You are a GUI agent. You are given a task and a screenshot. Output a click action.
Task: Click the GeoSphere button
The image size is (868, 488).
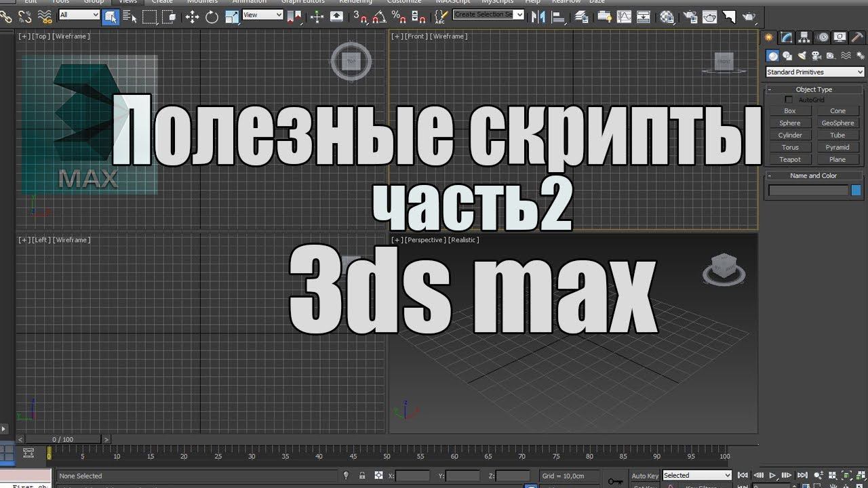click(837, 123)
